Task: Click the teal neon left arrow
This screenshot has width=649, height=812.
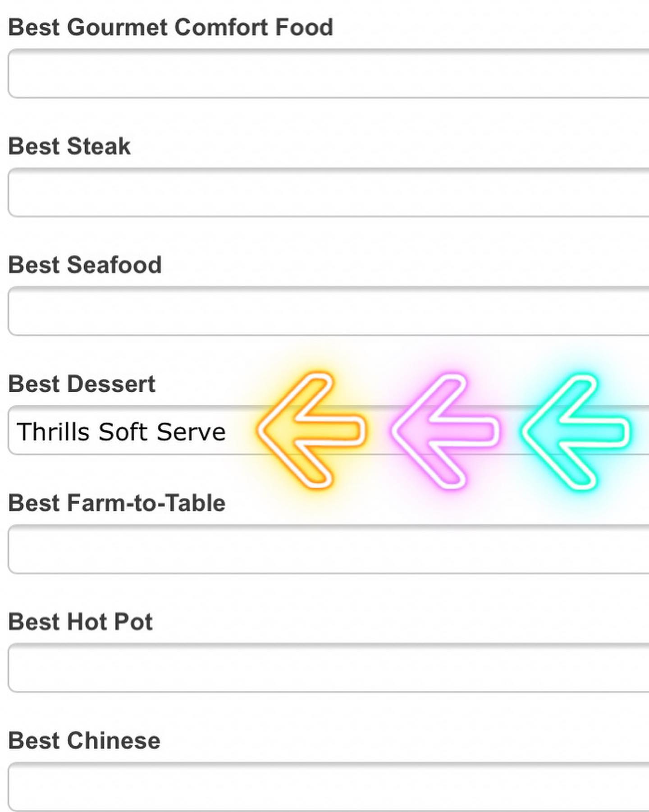Action: (576, 431)
